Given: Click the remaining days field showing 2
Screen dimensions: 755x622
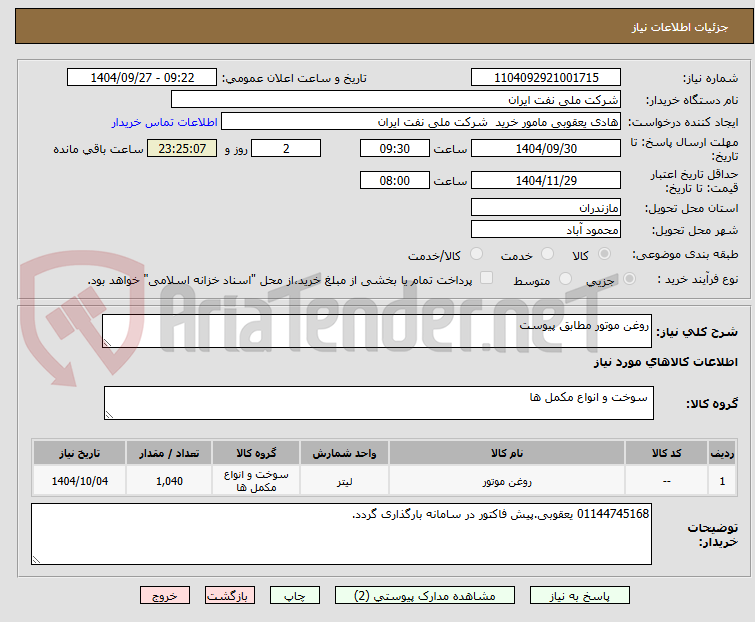Looking at the screenshot, I should (x=286, y=148).
